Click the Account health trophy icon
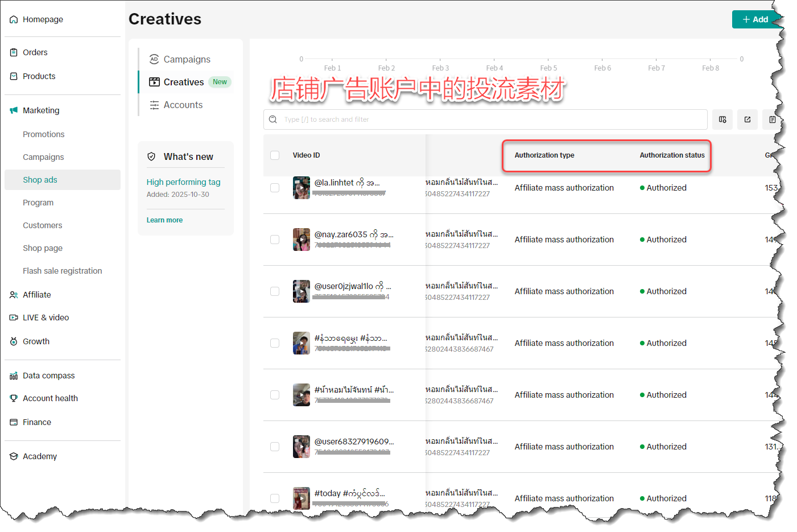 tap(14, 398)
